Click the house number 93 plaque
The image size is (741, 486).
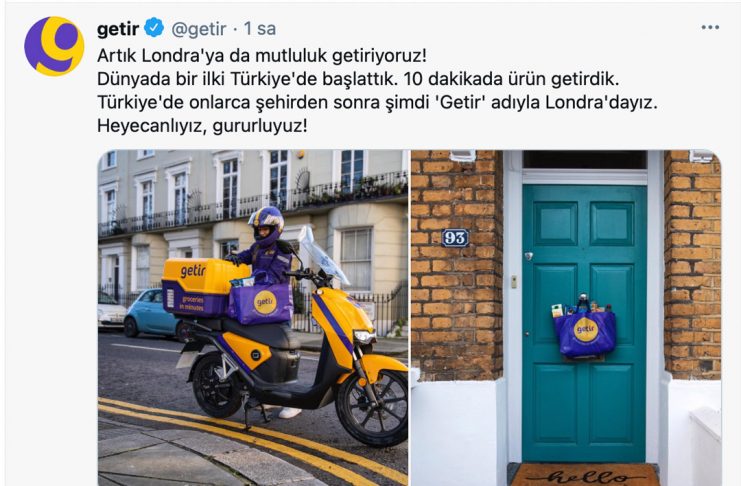pos(455,238)
